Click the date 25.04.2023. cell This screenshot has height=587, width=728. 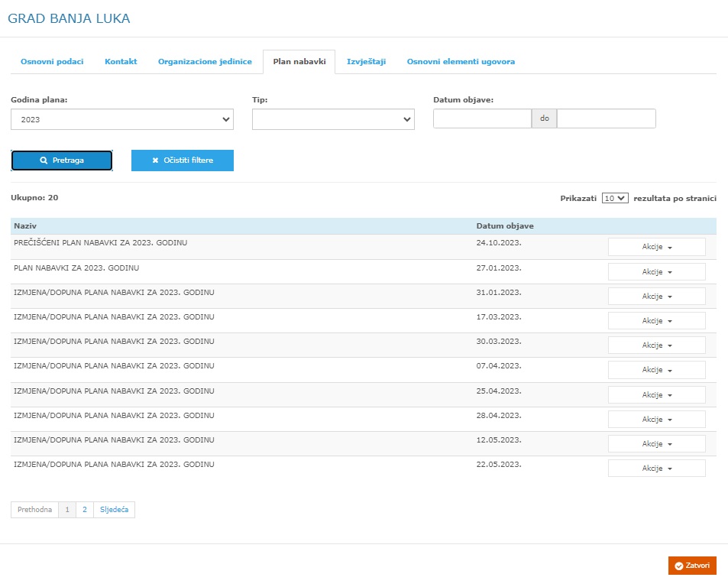click(499, 391)
